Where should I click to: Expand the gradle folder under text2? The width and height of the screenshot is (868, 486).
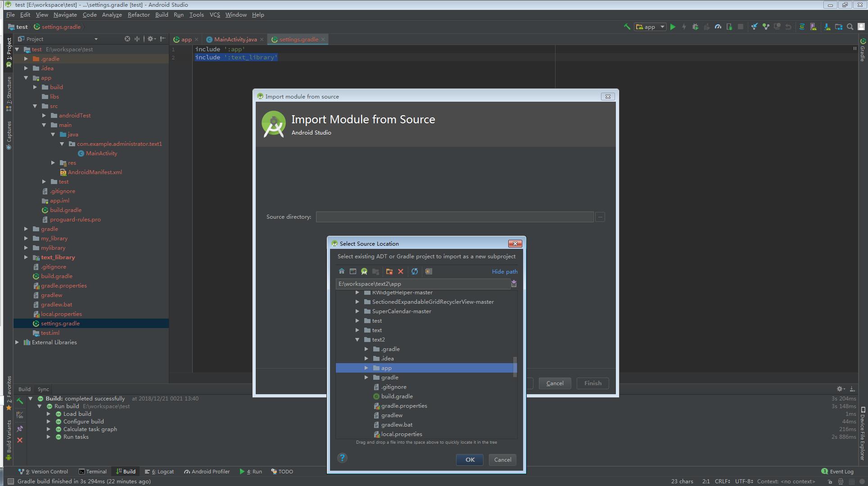pyautogui.click(x=366, y=378)
